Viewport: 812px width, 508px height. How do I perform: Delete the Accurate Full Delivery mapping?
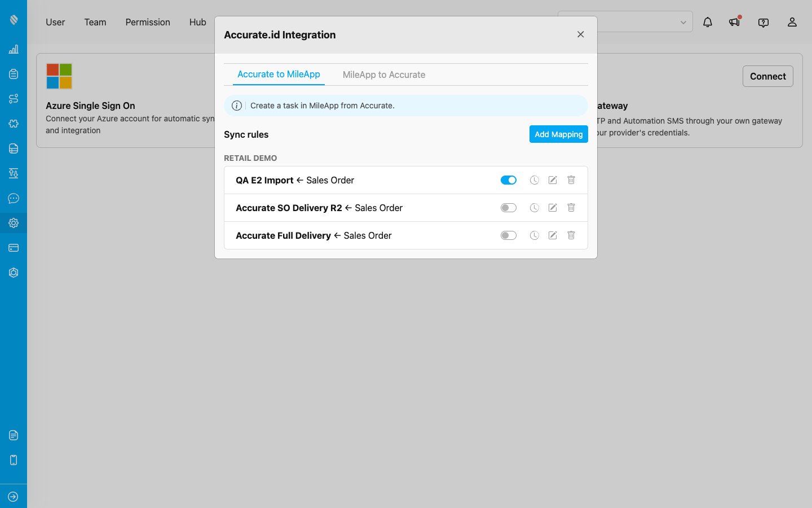pyautogui.click(x=571, y=235)
